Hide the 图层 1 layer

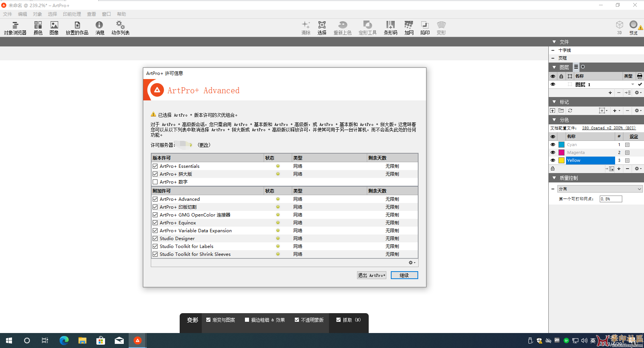click(x=553, y=84)
